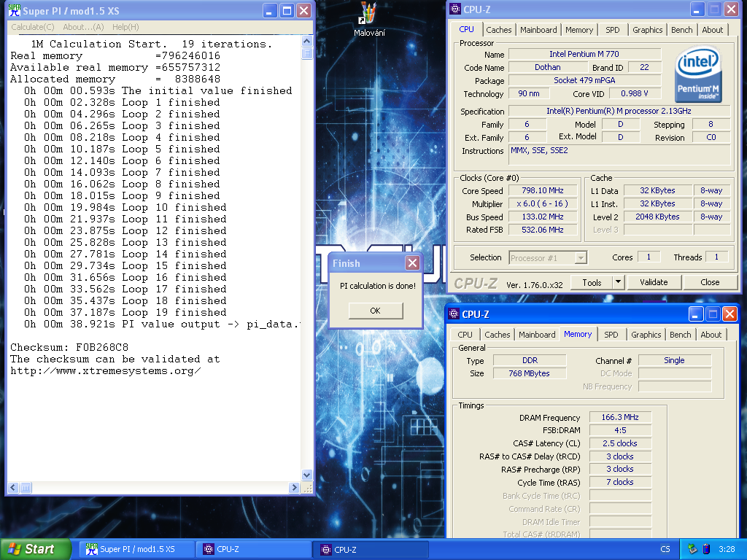Switch to Super PI taskbar button
The height and width of the screenshot is (560, 747).
coord(136,549)
